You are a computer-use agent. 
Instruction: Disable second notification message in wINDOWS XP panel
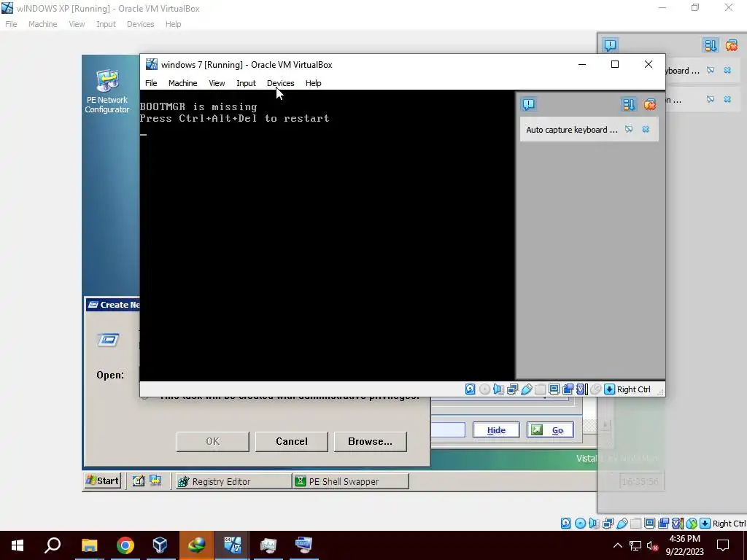[x=711, y=99]
